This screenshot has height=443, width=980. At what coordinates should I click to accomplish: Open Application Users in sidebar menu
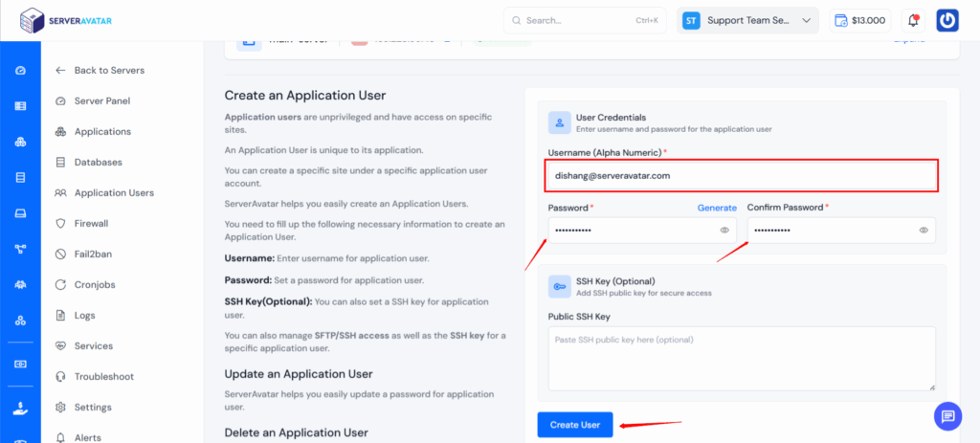[x=114, y=193]
